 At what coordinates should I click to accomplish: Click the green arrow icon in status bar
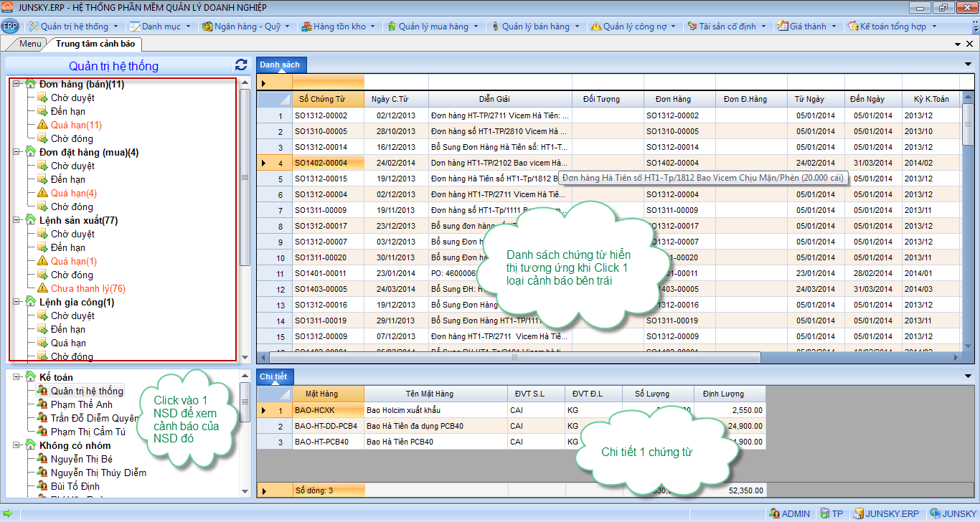pyautogui.click(x=8, y=513)
